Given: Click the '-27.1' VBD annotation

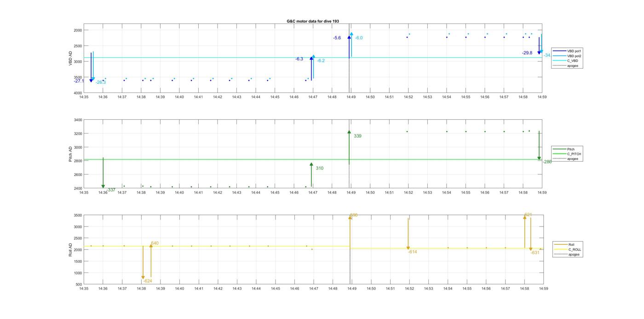Looking at the screenshot, I should click(79, 81).
